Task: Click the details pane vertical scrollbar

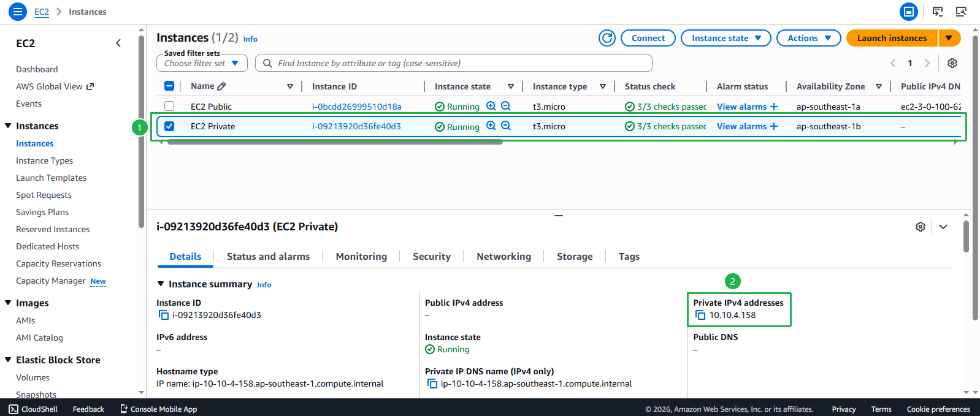Action: [966, 236]
